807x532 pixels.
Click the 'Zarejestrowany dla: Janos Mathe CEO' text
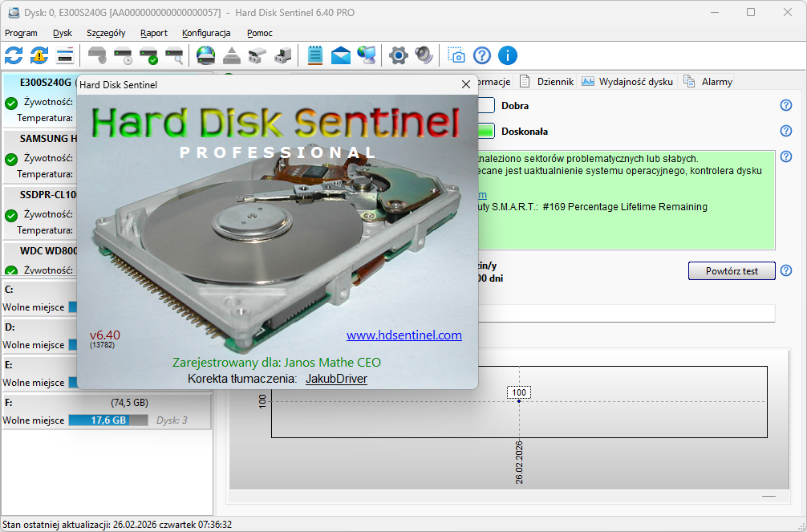[277, 363]
